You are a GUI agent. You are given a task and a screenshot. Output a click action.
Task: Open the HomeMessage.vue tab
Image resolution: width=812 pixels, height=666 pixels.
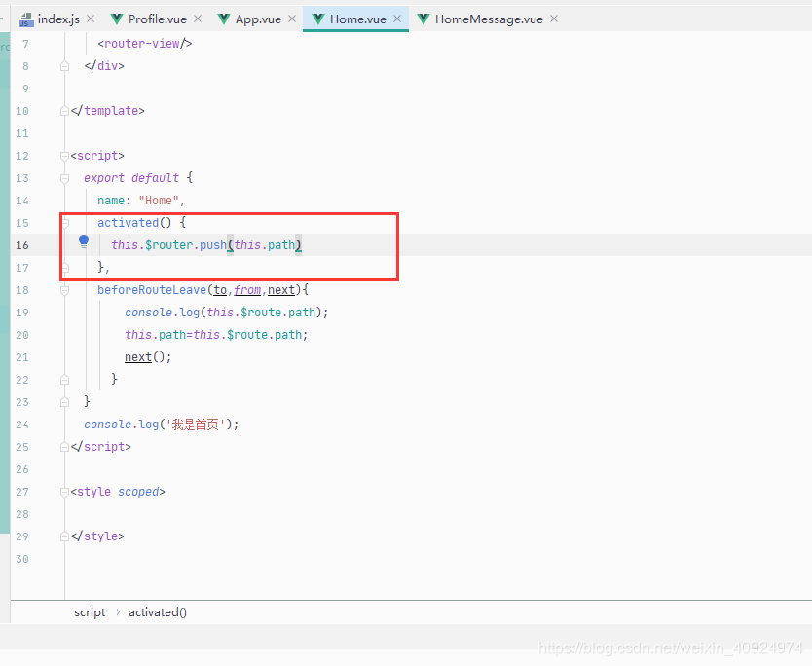pos(489,19)
